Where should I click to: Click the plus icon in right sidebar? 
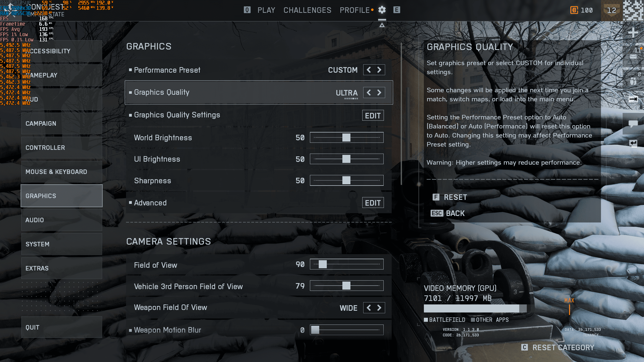click(x=633, y=33)
